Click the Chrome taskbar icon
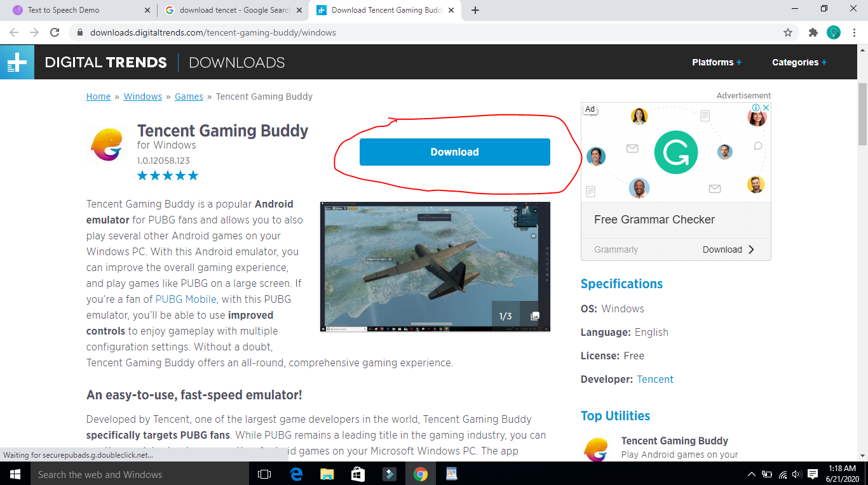The width and height of the screenshot is (868, 485). point(420,474)
